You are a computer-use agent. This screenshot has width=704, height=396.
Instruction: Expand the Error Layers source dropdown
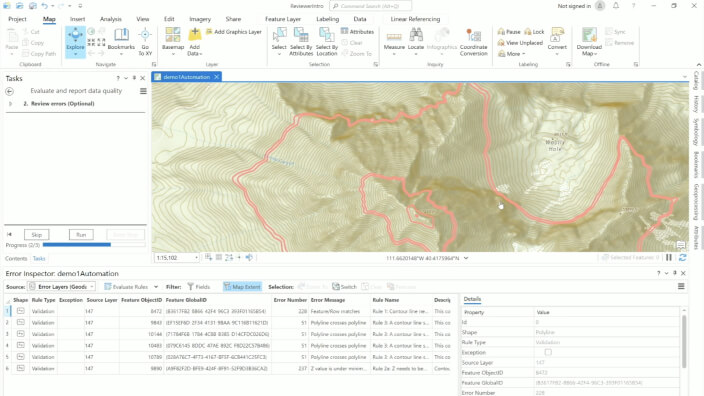pyautogui.click(x=62, y=286)
